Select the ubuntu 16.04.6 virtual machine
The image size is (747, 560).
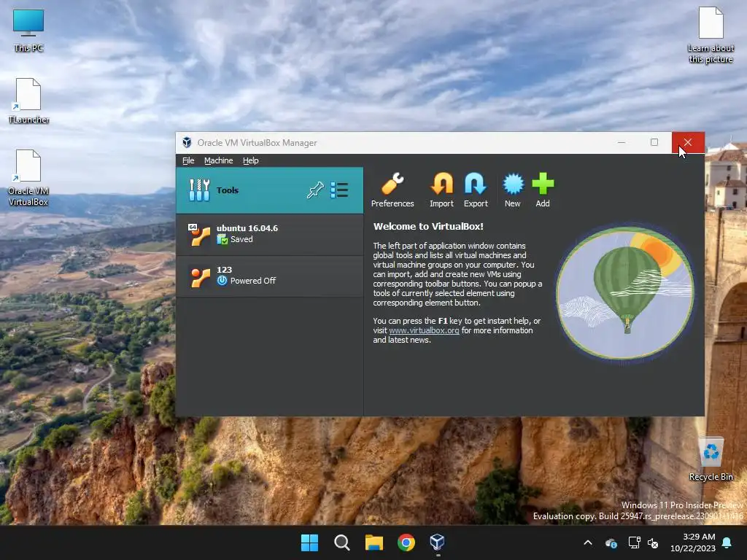pyautogui.click(x=270, y=234)
